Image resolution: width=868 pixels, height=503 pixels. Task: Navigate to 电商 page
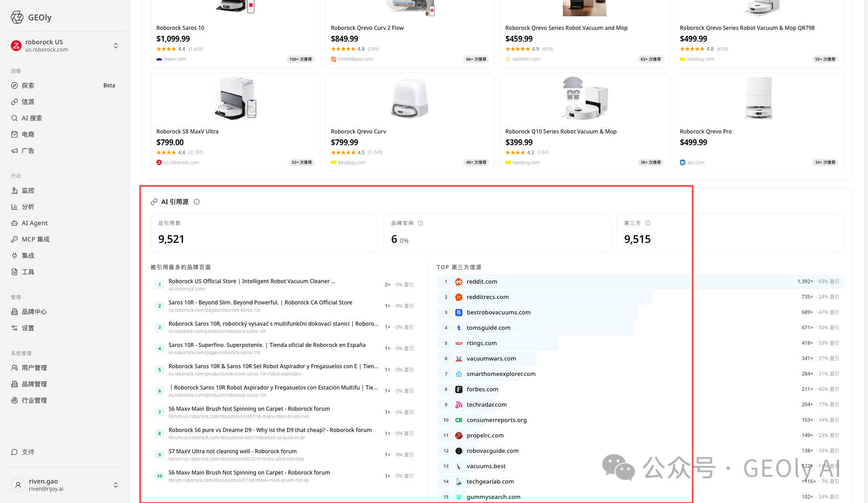(x=65, y=134)
